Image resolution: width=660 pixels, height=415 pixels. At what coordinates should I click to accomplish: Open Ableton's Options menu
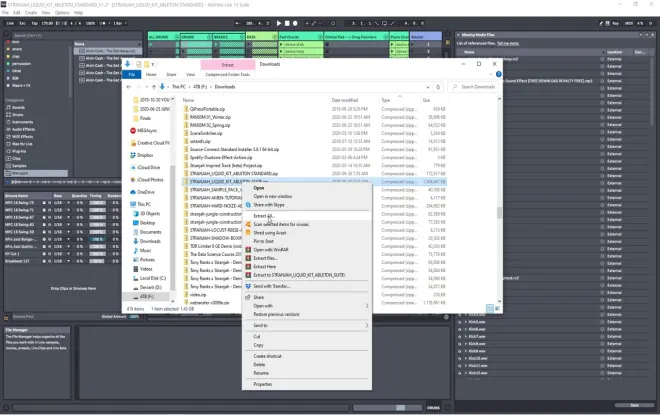[62, 13]
